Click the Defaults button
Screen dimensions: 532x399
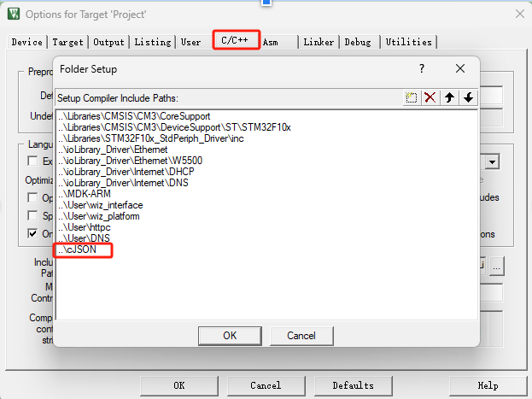point(353,385)
